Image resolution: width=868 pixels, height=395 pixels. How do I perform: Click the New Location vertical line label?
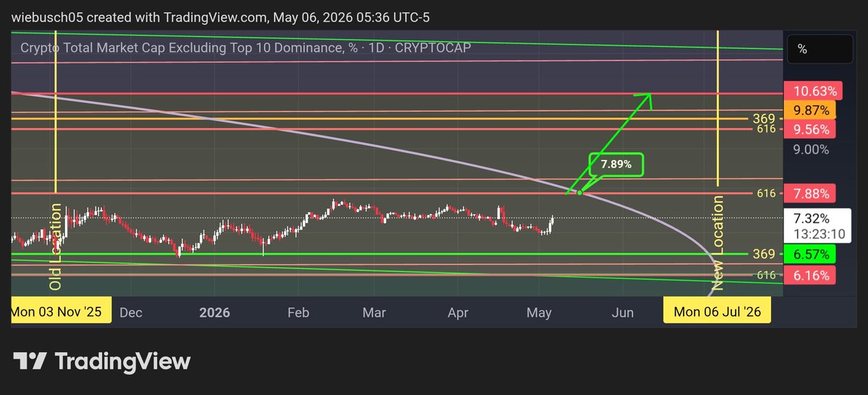718,242
